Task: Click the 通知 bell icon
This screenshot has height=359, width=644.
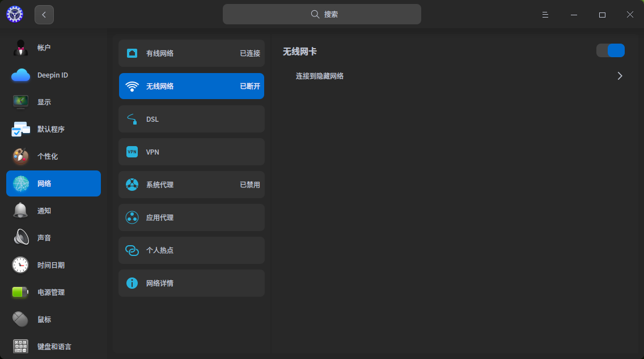Action: (x=20, y=211)
